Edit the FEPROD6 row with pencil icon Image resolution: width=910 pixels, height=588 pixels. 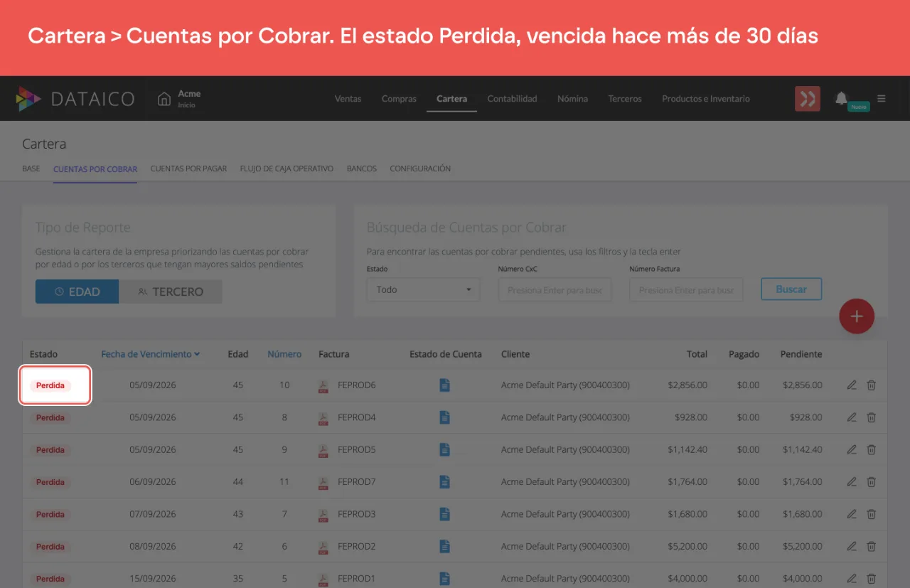(852, 385)
